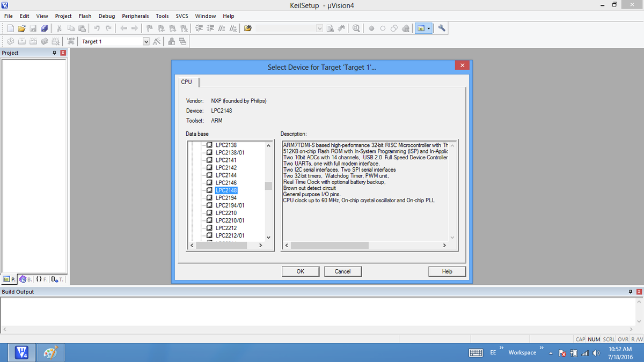This screenshot has height=362, width=644.
Task: Select LPC2146 in the device list
Action: click(x=226, y=183)
